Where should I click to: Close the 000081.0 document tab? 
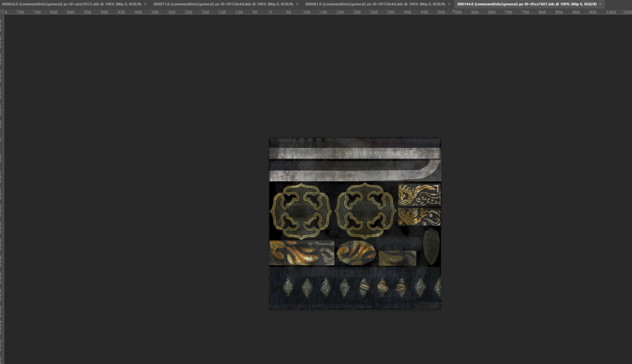tap(449, 4)
